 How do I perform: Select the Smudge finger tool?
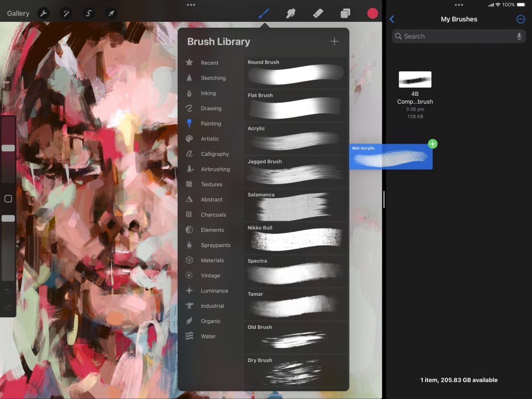290,13
